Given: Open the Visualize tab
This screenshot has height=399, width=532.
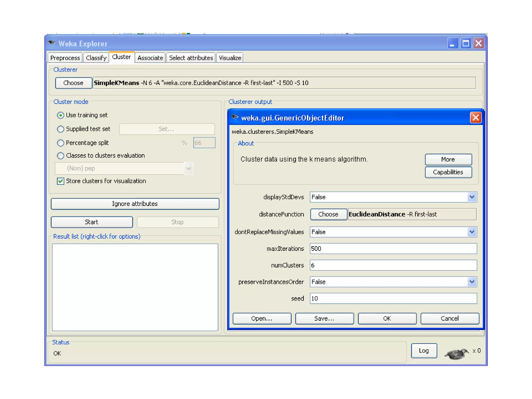Looking at the screenshot, I should 230,58.
